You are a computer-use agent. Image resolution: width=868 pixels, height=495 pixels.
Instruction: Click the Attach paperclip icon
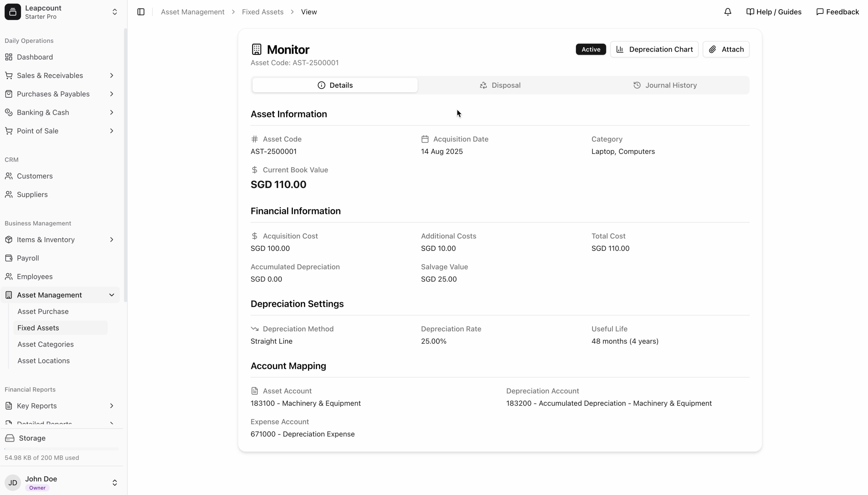712,49
